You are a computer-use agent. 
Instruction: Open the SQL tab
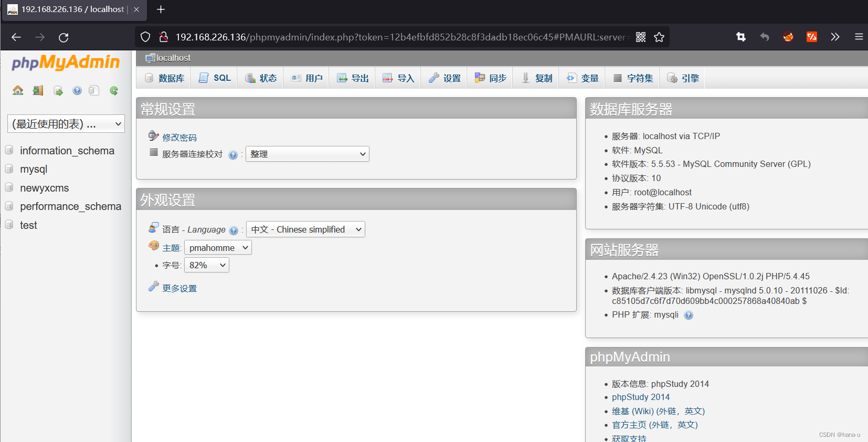click(214, 78)
